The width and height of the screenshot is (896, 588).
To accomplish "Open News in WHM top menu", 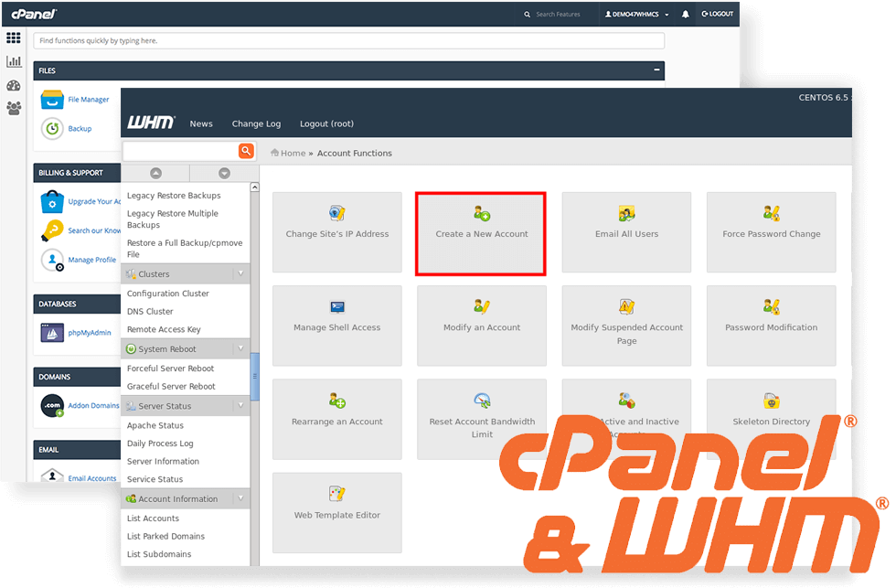I will pyautogui.click(x=201, y=124).
